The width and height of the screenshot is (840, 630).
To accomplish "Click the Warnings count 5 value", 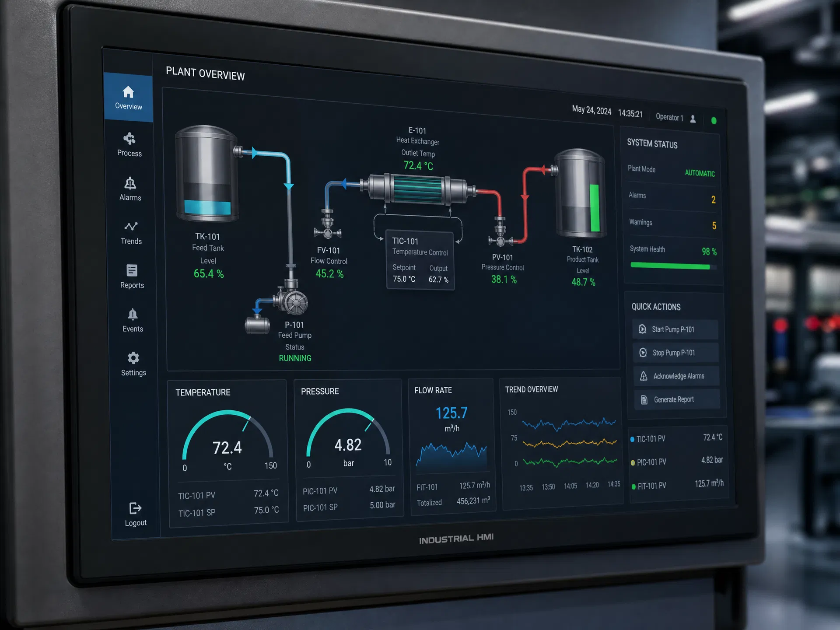I will click(714, 225).
